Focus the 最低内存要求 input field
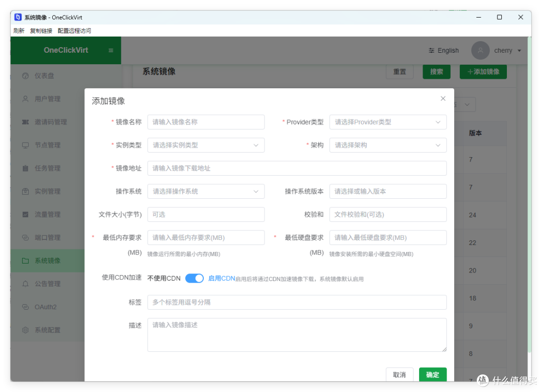 pyautogui.click(x=206, y=237)
